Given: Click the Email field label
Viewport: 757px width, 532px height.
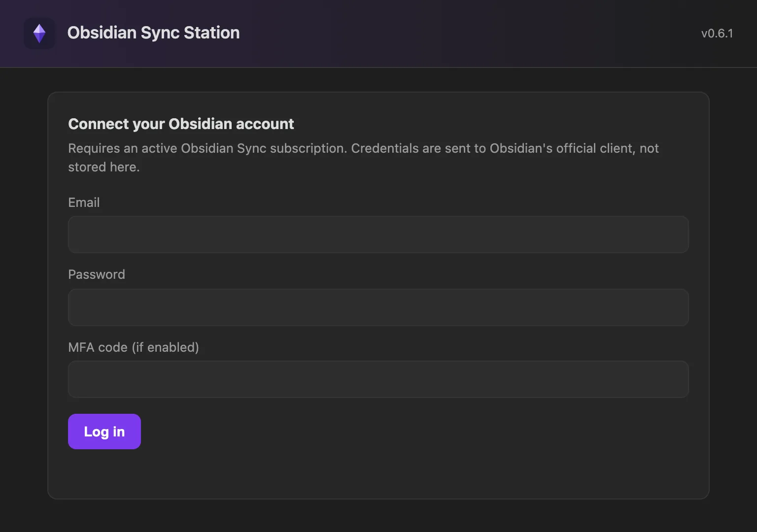Looking at the screenshot, I should click(84, 202).
